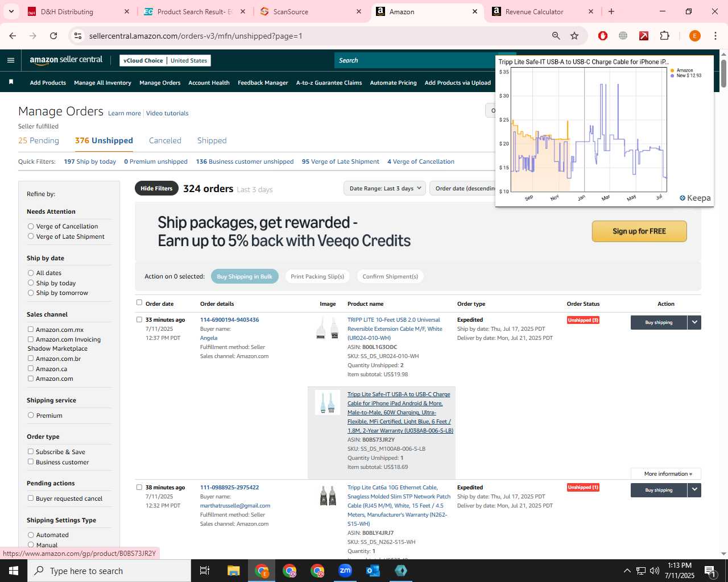Open a new browser tab

[x=611, y=11]
